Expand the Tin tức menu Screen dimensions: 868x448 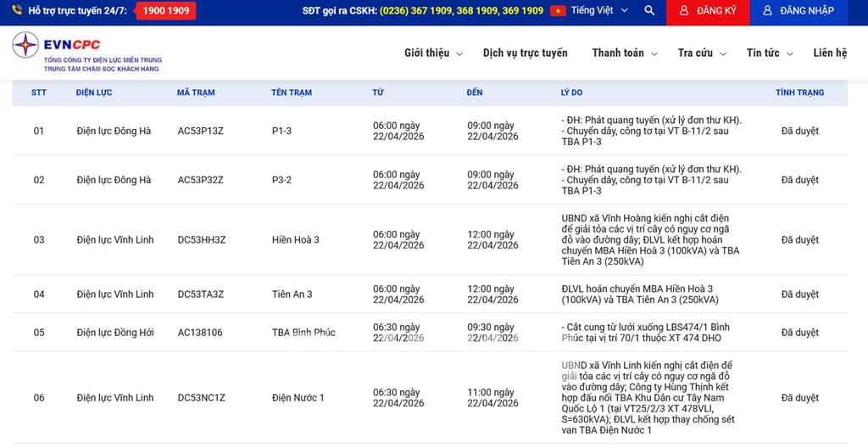[x=769, y=53]
